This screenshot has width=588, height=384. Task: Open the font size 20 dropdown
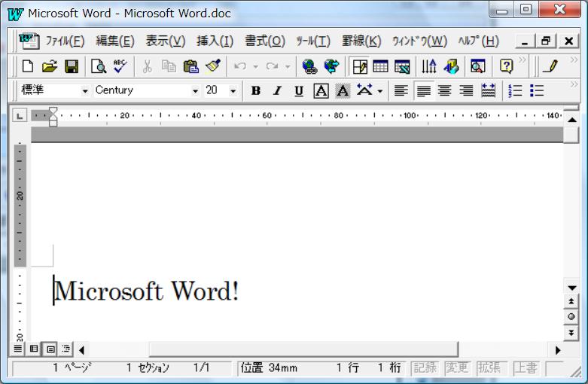coord(233,91)
